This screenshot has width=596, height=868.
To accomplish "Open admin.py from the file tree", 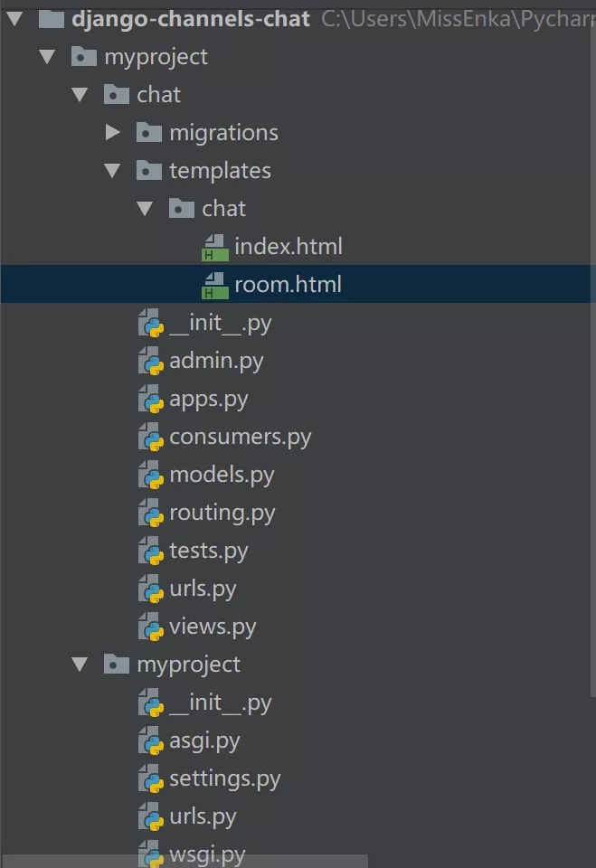I will point(216,362).
